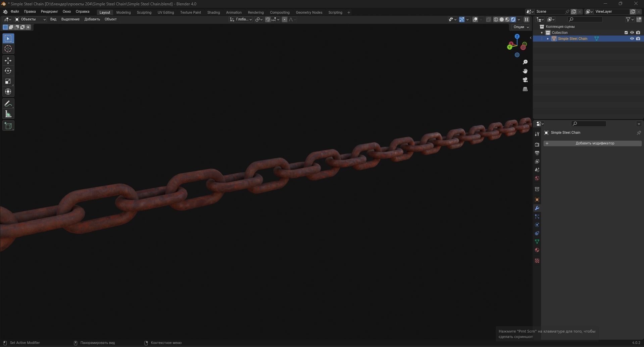644x347 pixels.
Task: Hide Collection in viewport
Action: (x=632, y=33)
